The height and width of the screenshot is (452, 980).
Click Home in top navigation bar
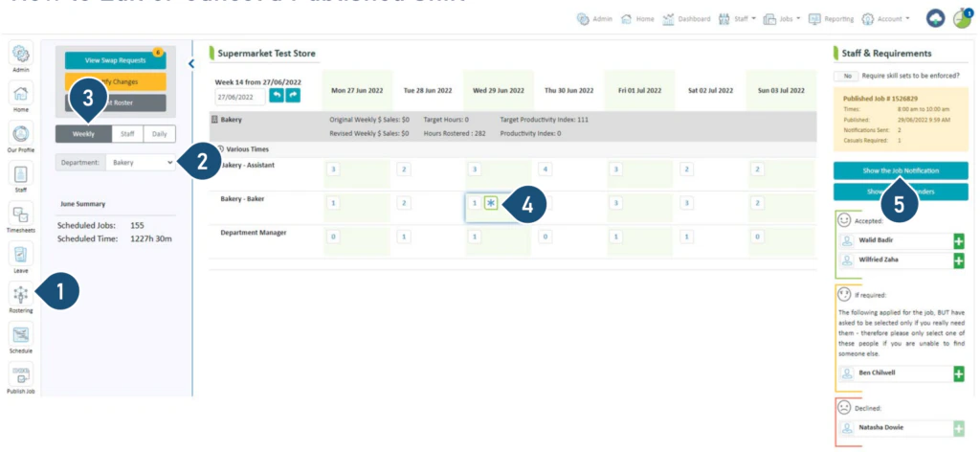pos(637,19)
